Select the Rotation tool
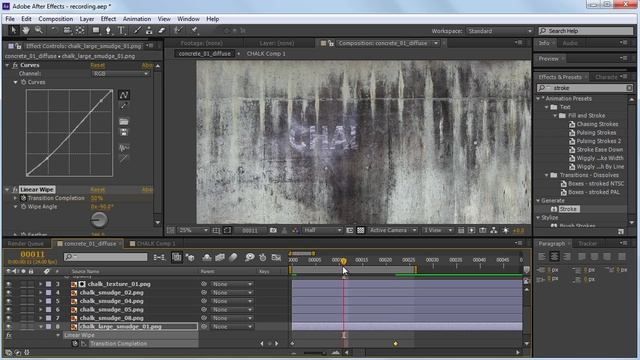This screenshot has width=640, height=360. pyautogui.click(x=53, y=30)
